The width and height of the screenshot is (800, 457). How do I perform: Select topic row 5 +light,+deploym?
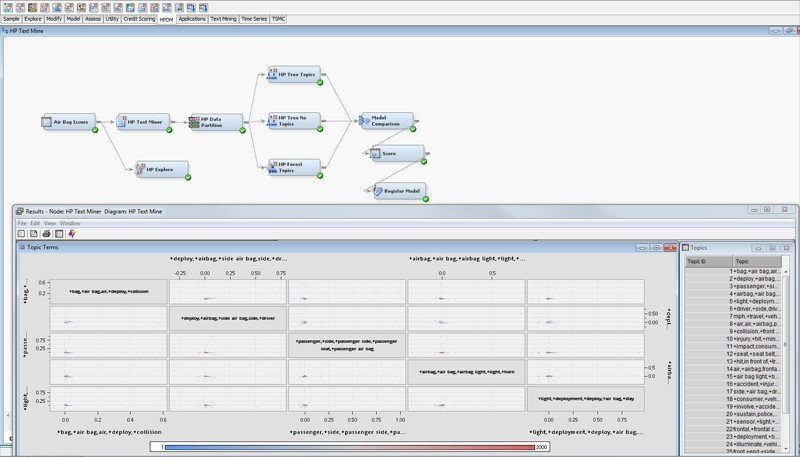pos(733,301)
